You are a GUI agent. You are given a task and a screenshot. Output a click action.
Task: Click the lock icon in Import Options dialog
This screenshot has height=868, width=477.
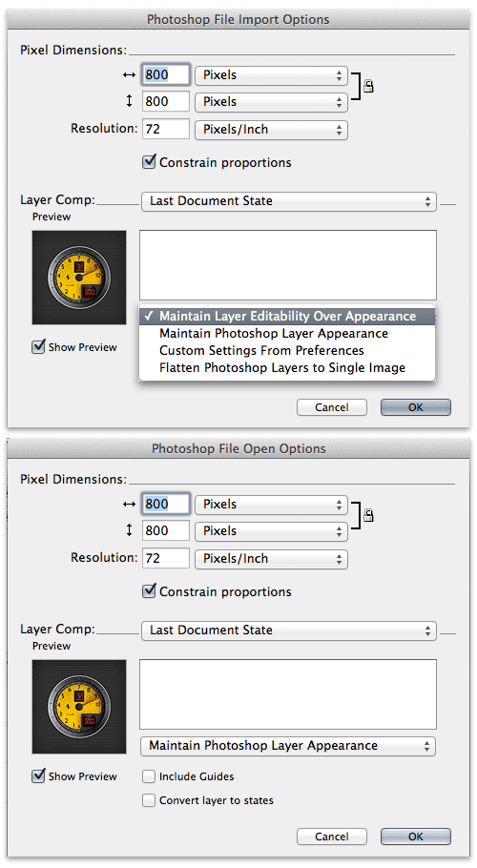pyautogui.click(x=368, y=86)
